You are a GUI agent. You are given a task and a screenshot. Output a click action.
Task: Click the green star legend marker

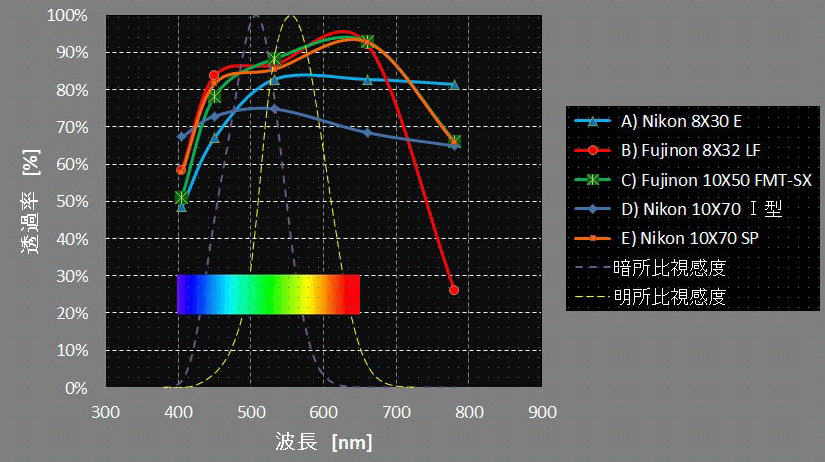point(593,180)
